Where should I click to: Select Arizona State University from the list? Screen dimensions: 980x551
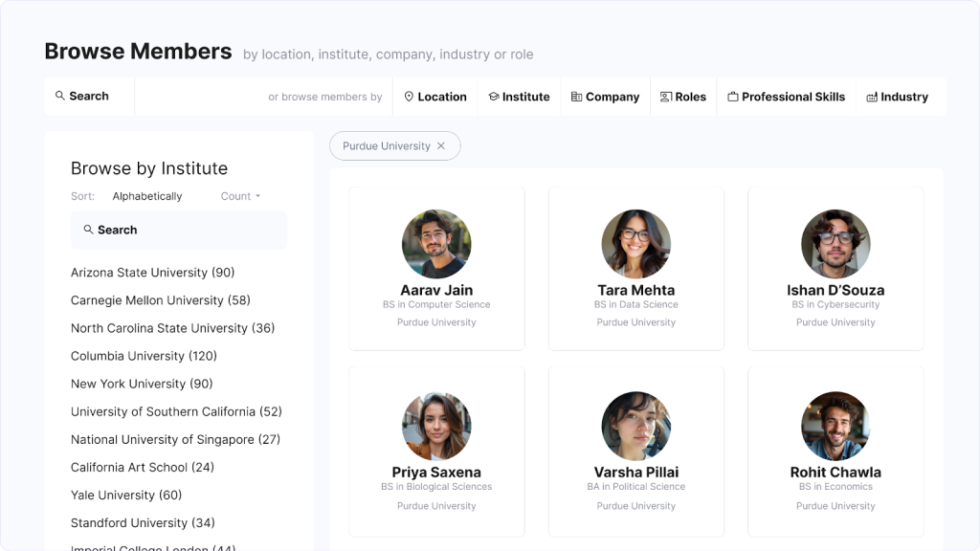tap(152, 273)
